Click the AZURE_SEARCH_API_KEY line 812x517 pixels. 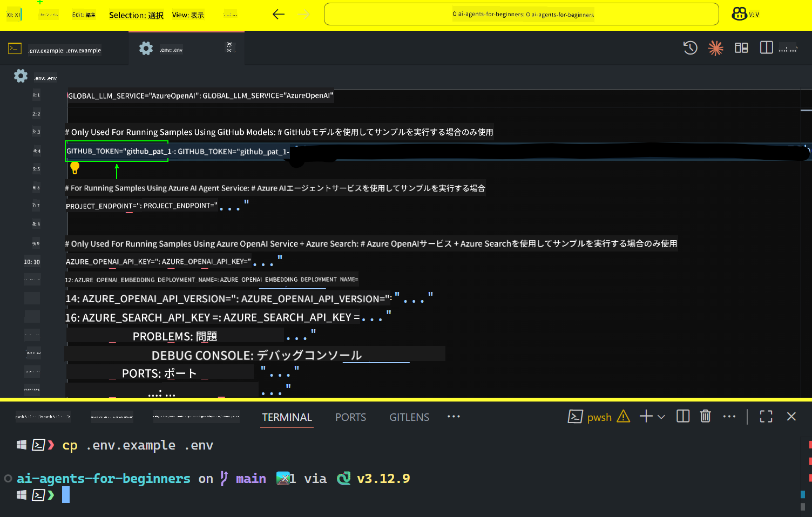pyautogui.click(x=212, y=318)
